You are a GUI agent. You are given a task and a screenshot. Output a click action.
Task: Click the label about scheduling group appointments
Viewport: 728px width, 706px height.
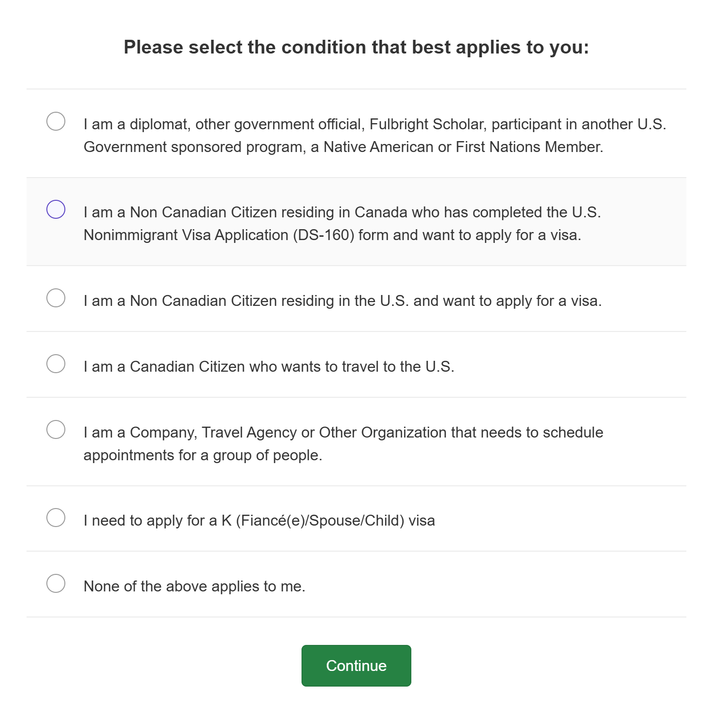343,444
